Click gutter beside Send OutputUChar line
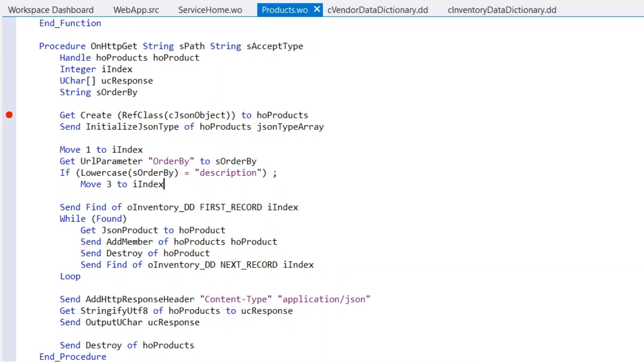The image size is (644, 362). click(x=9, y=322)
